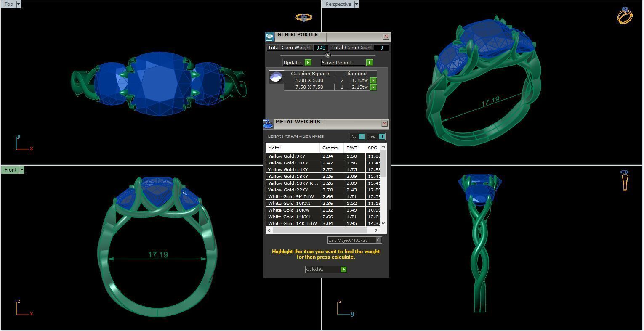644x331 pixels.
Task: Select the Yellow Gold:18KY R... row
Action: click(323, 183)
